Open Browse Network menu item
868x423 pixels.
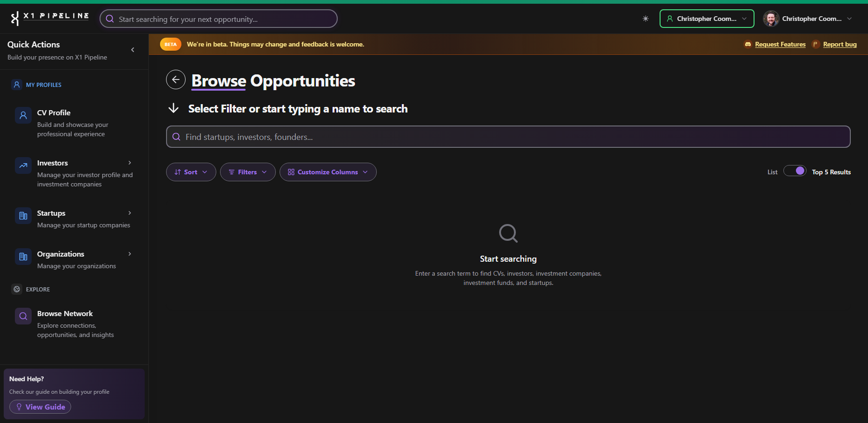[x=74, y=324]
